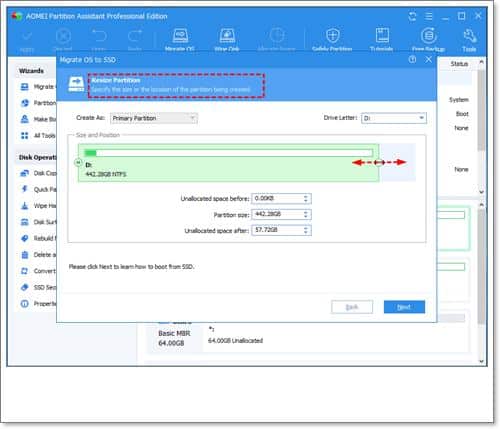Click the Quick Partition lightning icon
The height and width of the screenshot is (429, 500).
tap(25, 189)
